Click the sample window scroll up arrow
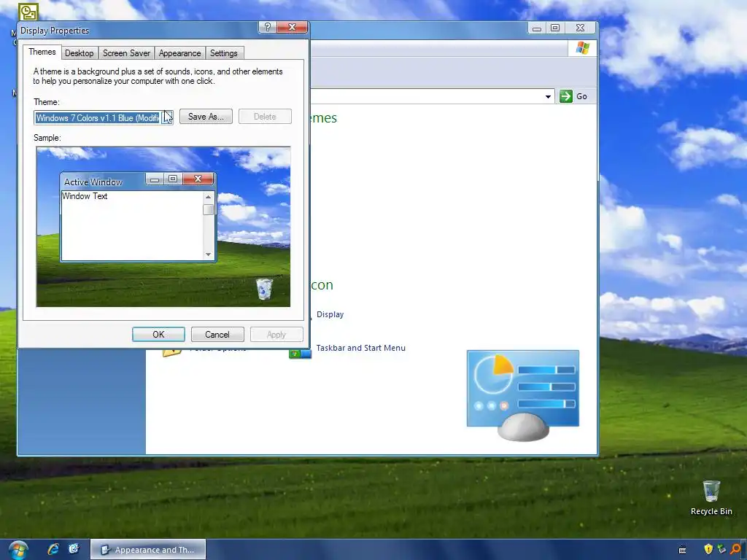 pyautogui.click(x=208, y=197)
